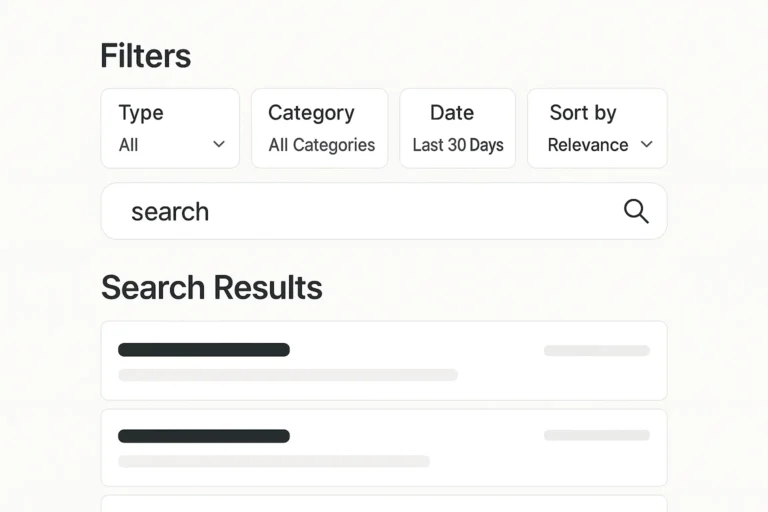Open the first search result card
Viewport: 768px width, 512px height.
pyautogui.click(x=384, y=361)
